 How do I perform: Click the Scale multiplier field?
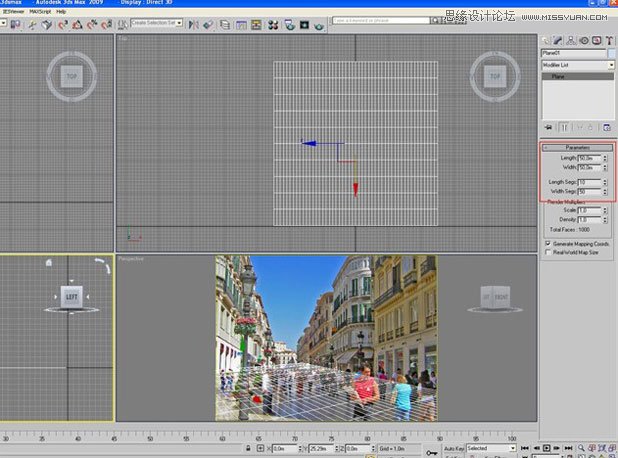point(590,210)
